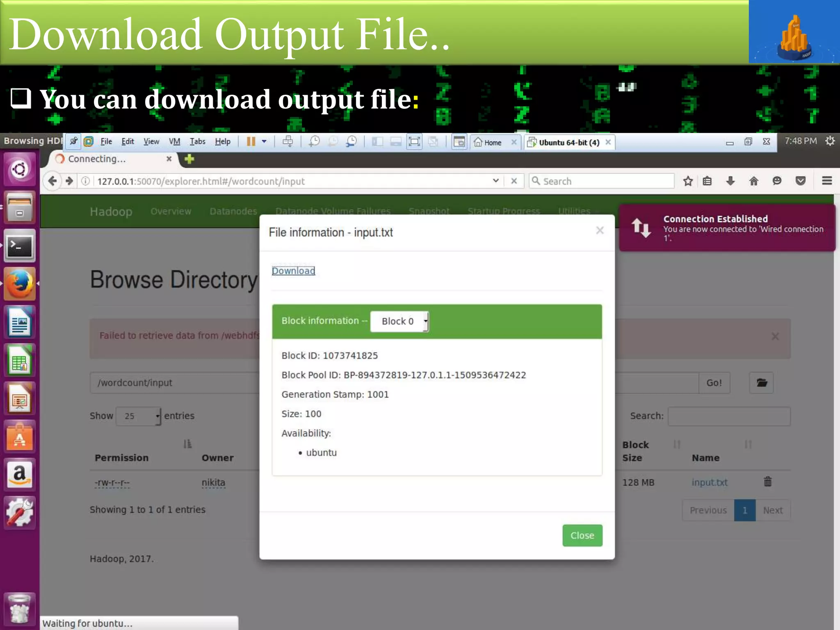
Task: Sort by the Permission column header
Action: point(121,458)
